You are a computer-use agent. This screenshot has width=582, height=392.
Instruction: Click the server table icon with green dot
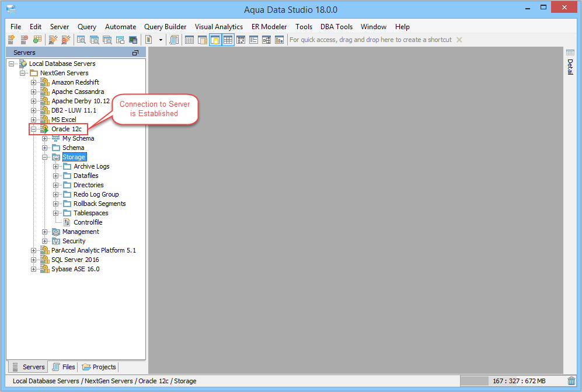point(37,40)
